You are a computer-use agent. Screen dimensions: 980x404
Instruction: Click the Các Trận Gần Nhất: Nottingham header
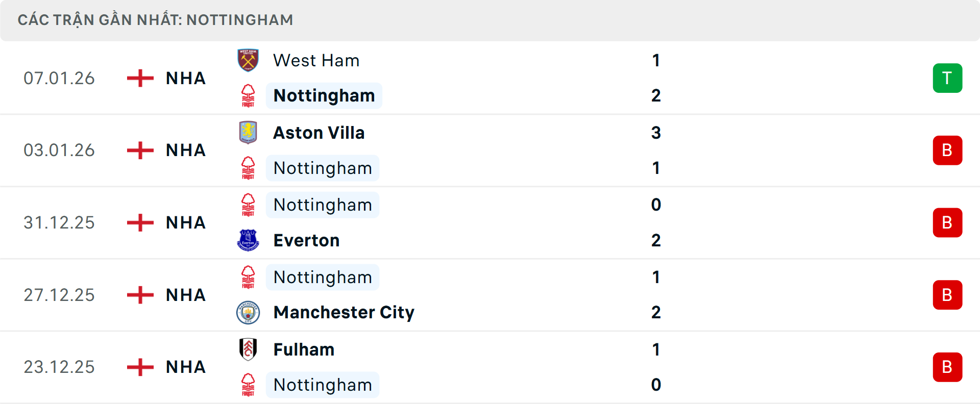coord(155,20)
